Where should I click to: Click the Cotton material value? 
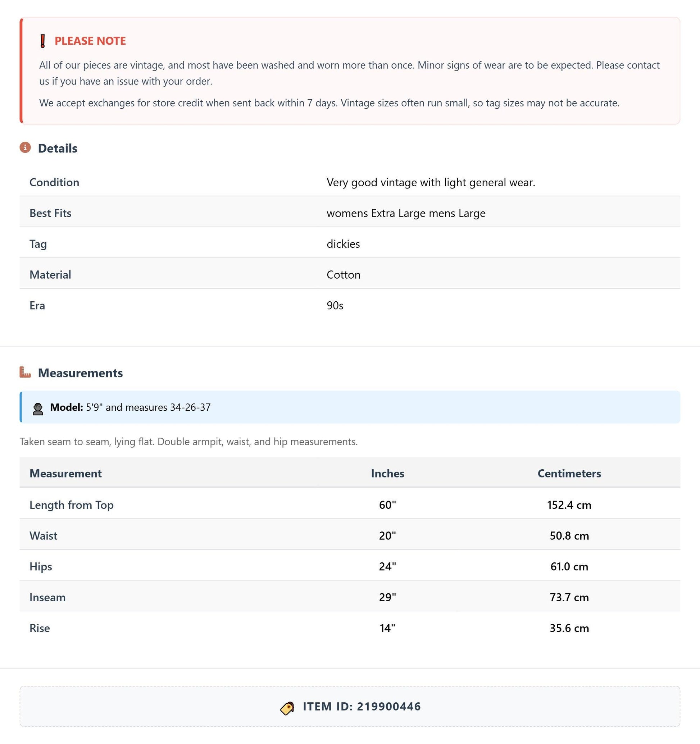344,275
